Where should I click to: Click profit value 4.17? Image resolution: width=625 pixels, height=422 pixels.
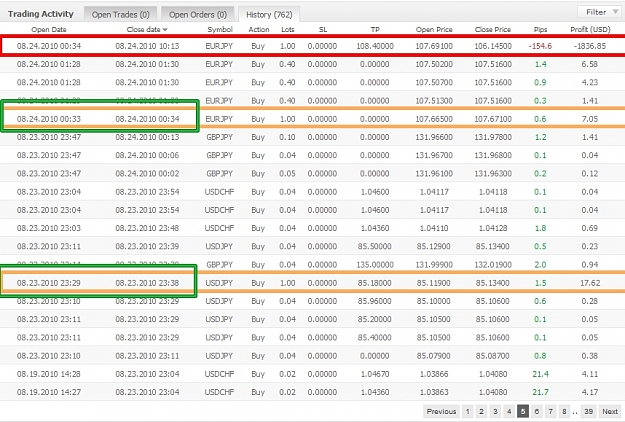[x=590, y=392]
